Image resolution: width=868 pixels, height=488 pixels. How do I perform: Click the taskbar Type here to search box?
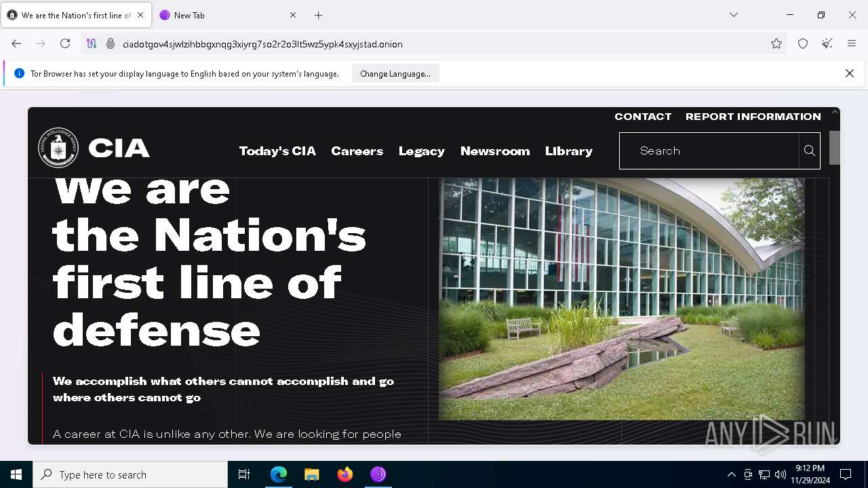pos(130,474)
